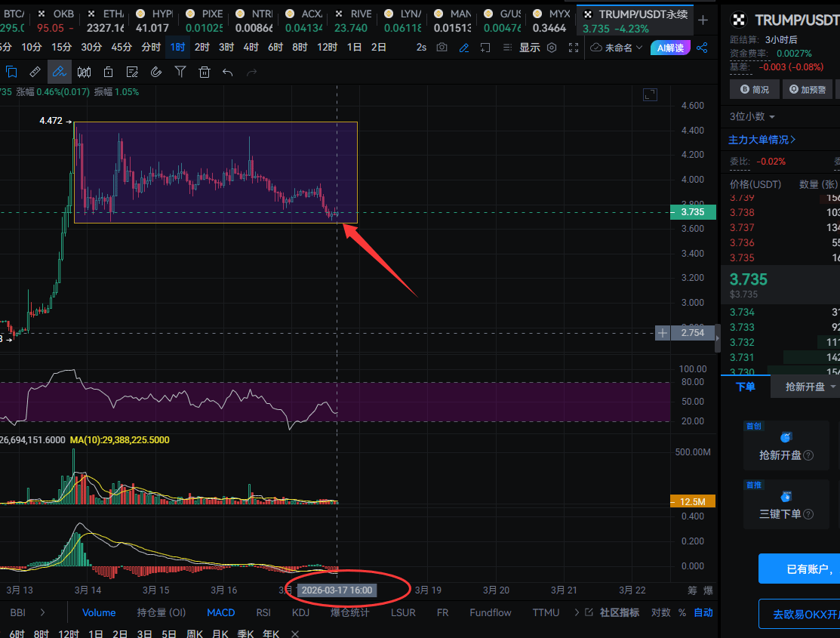Redo the drawing action
This screenshot has height=638, width=840.
(252, 72)
